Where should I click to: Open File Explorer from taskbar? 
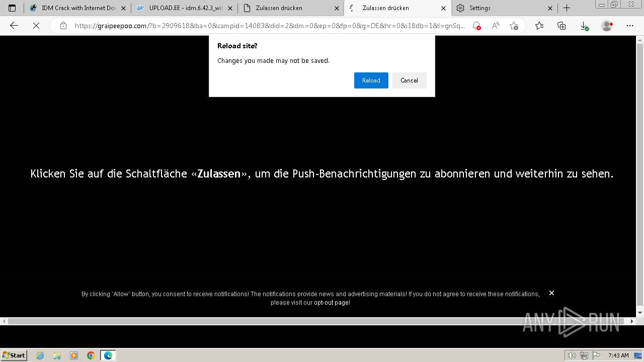[57, 355]
